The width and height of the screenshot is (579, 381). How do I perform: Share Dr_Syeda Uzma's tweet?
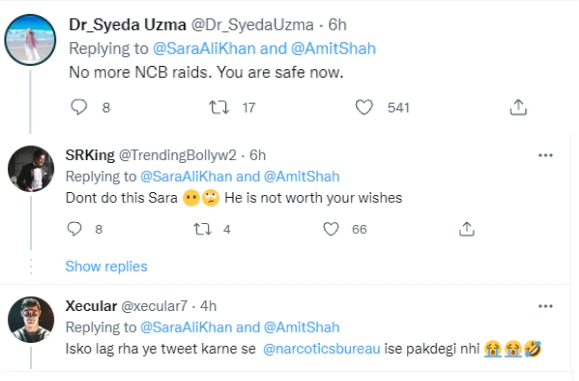[518, 107]
